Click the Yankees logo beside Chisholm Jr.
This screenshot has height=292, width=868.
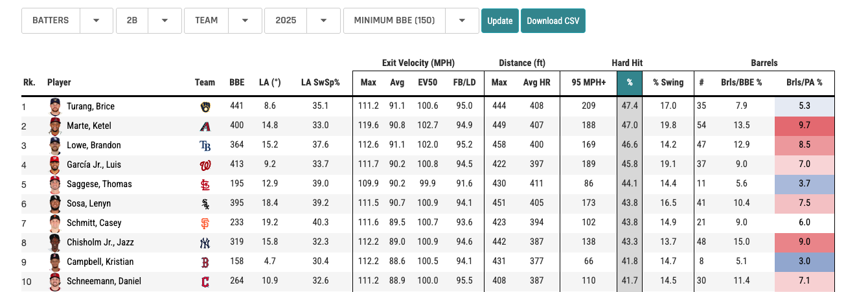[x=205, y=243]
